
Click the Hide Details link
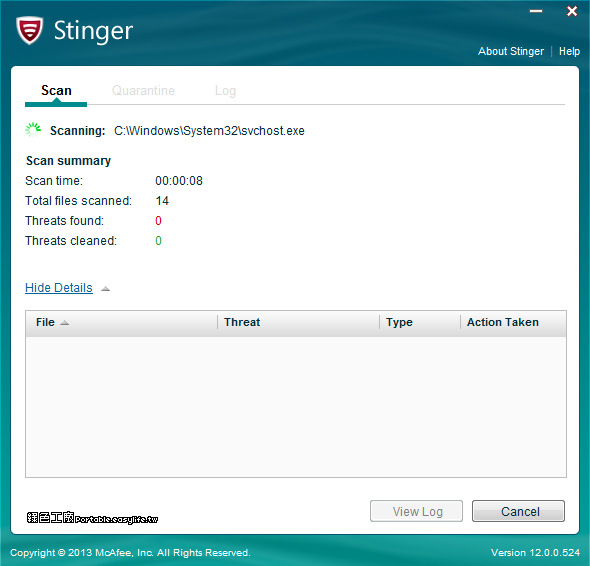[59, 288]
